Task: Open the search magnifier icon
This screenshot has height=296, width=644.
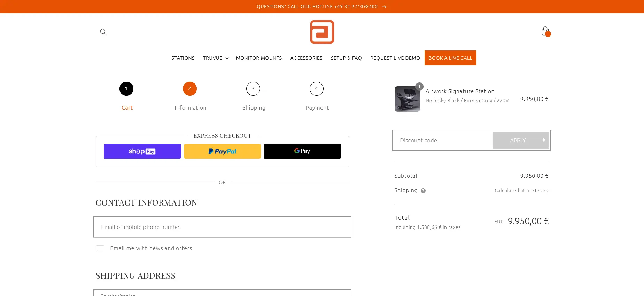Action: 103,32
